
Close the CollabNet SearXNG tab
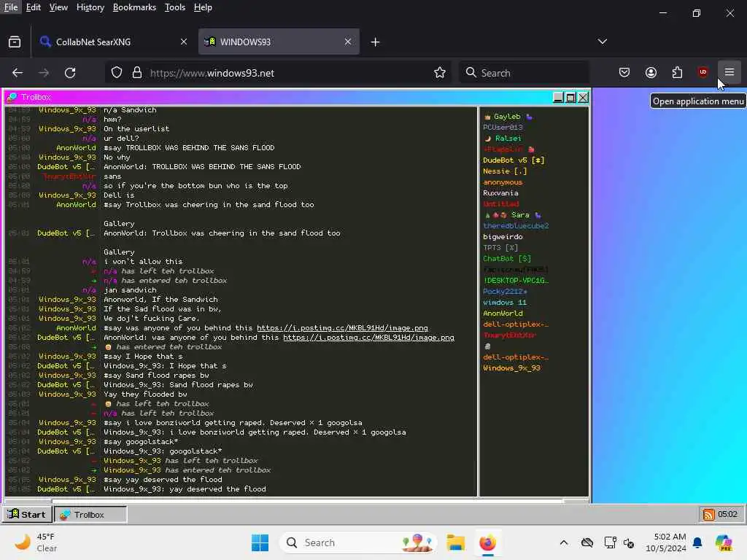tap(184, 42)
